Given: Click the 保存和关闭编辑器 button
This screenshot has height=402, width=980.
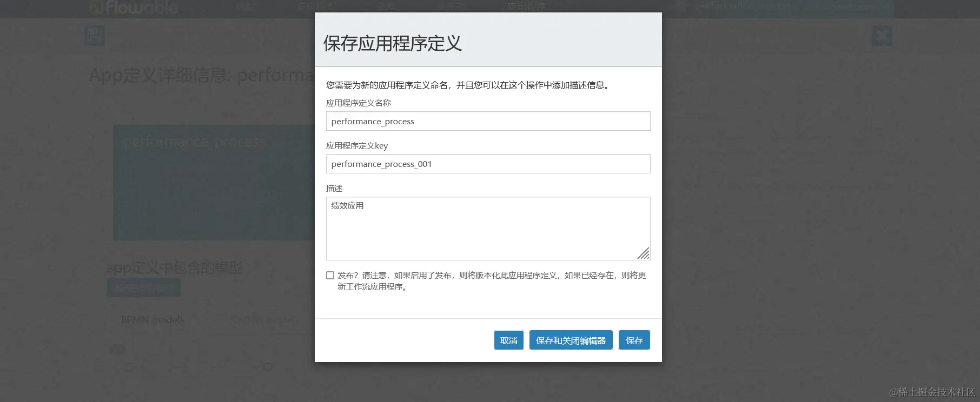Looking at the screenshot, I should point(571,340).
